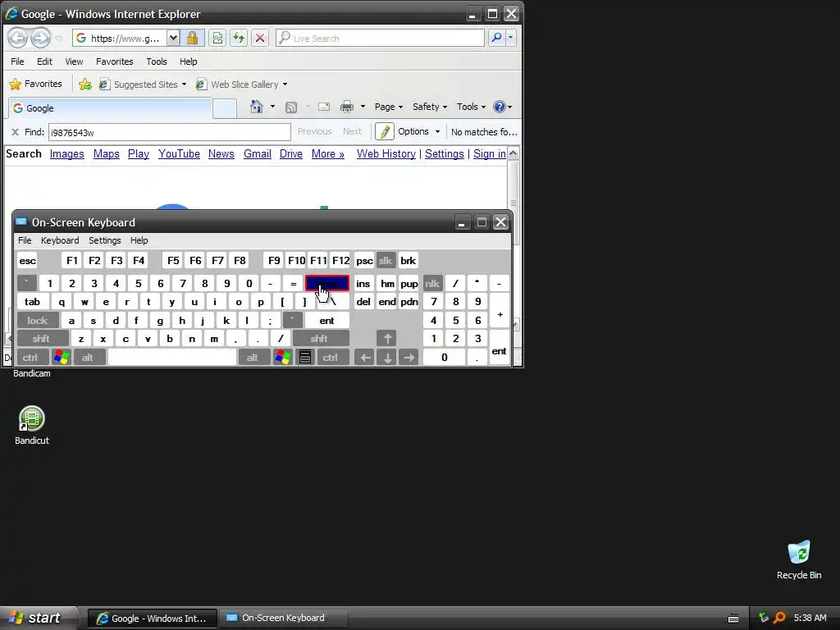Screen dimensions: 840x630
Task: Click the application menu key on keyboard
Action: click(x=305, y=358)
